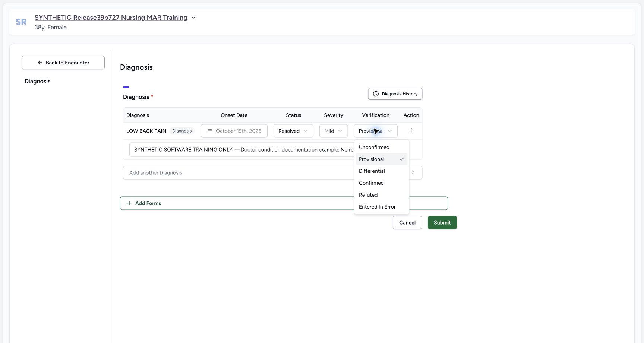Click the Status column header
The height and width of the screenshot is (343, 644).
tap(293, 115)
